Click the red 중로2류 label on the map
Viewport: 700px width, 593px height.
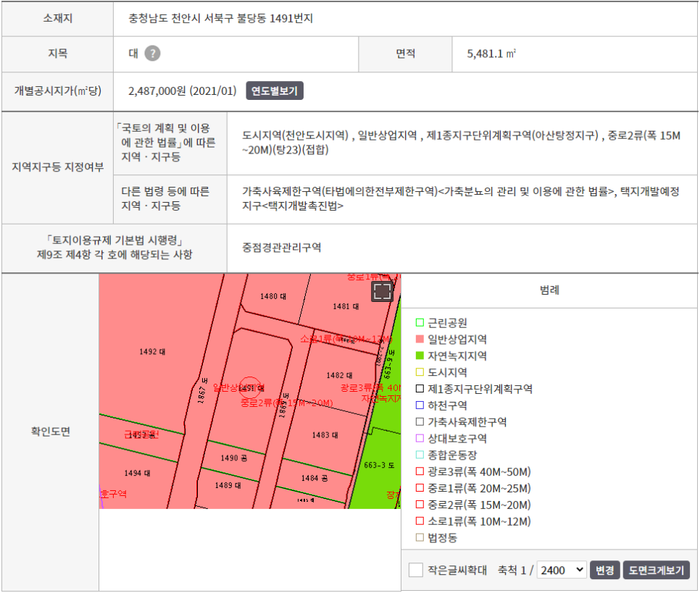[287, 403]
